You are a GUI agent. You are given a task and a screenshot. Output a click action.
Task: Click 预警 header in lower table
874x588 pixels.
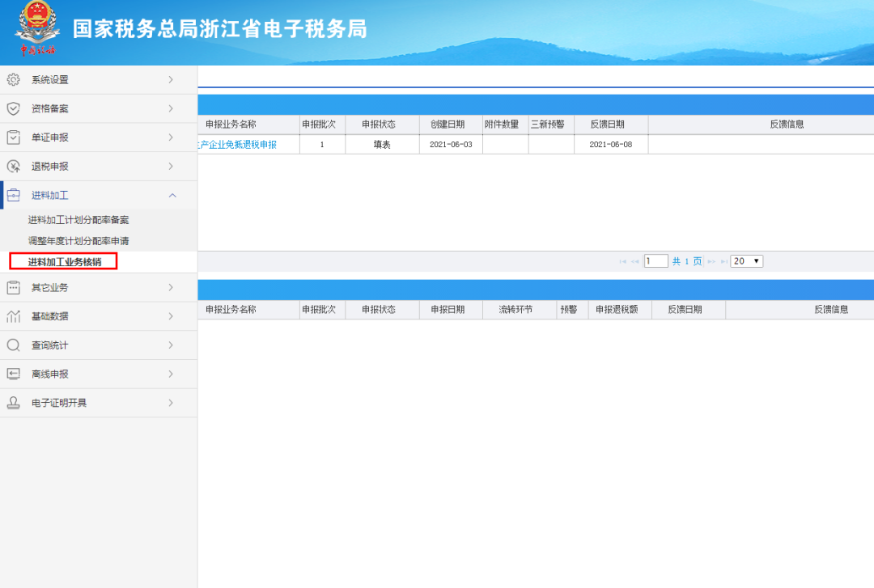click(569, 309)
